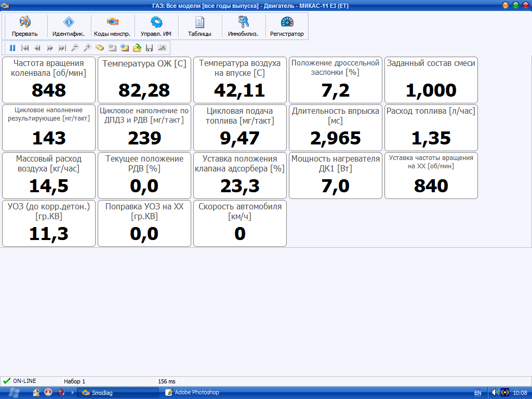
Task: Open the Таблицы tables section
Action: coord(199,26)
